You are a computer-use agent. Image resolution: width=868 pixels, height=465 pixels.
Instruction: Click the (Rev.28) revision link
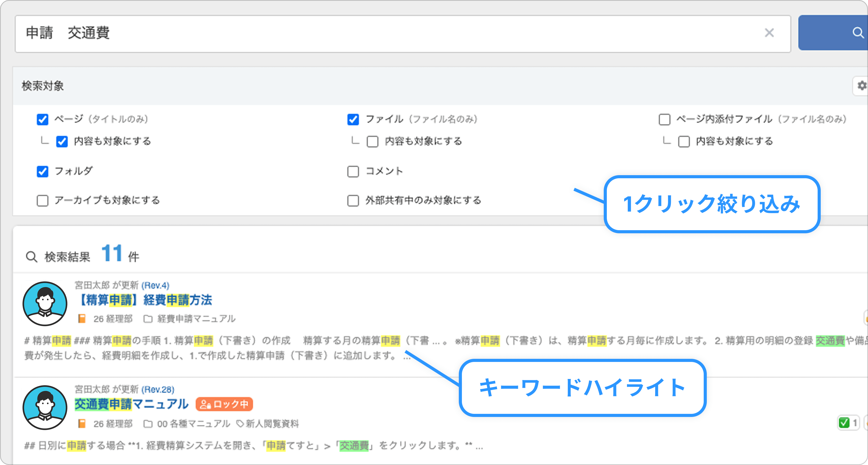pos(158,390)
